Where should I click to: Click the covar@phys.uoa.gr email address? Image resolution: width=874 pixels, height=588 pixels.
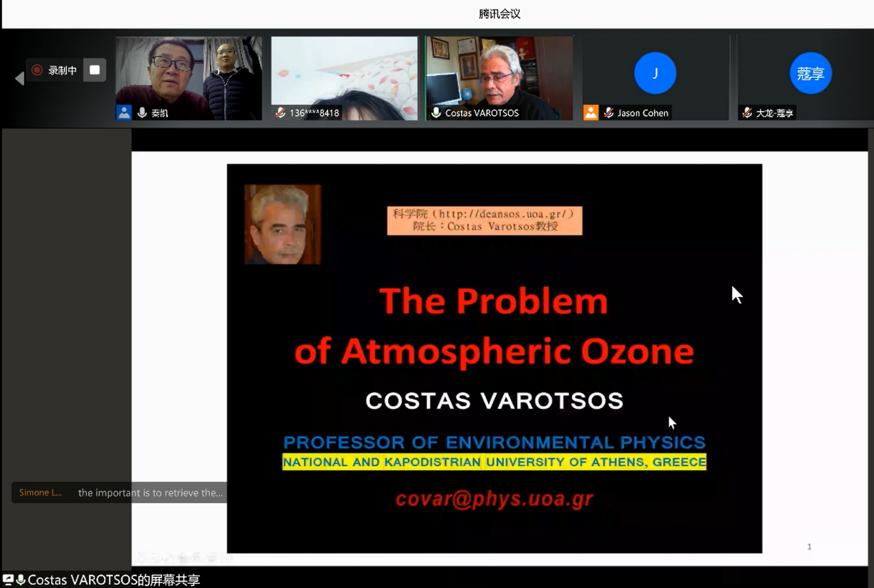[x=494, y=499]
